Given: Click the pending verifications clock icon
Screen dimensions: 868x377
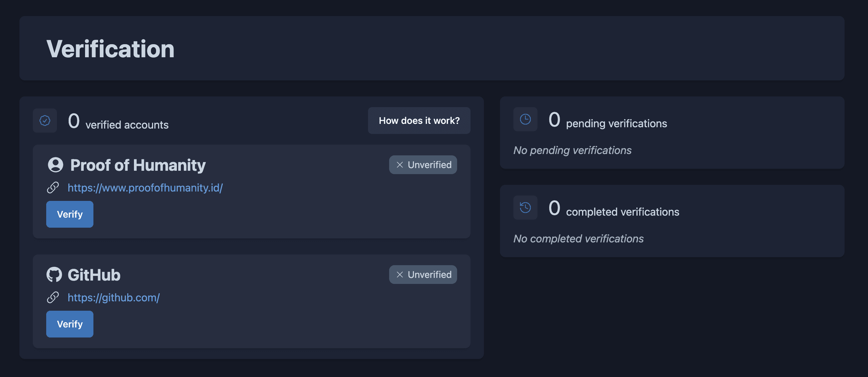Looking at the screenshot, I should point(525,119).
